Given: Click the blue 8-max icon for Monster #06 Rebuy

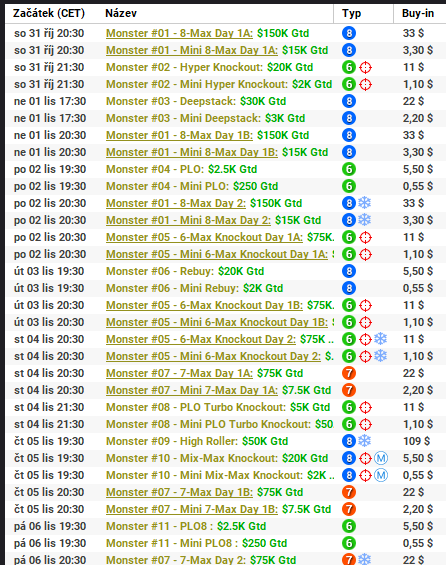Looking at the screenshot, I should pos(349,271).
